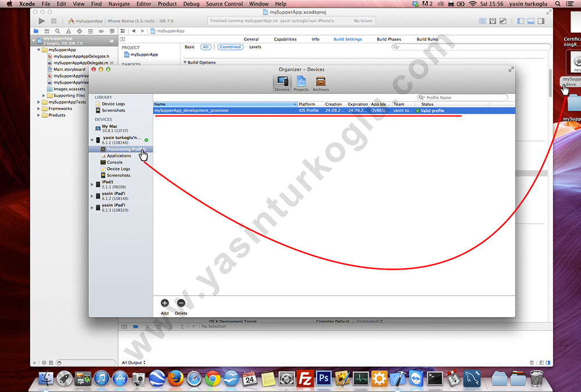This screenshot has height=392, width=581.
Task: Collapse the Build Options section
Action: 185,62
